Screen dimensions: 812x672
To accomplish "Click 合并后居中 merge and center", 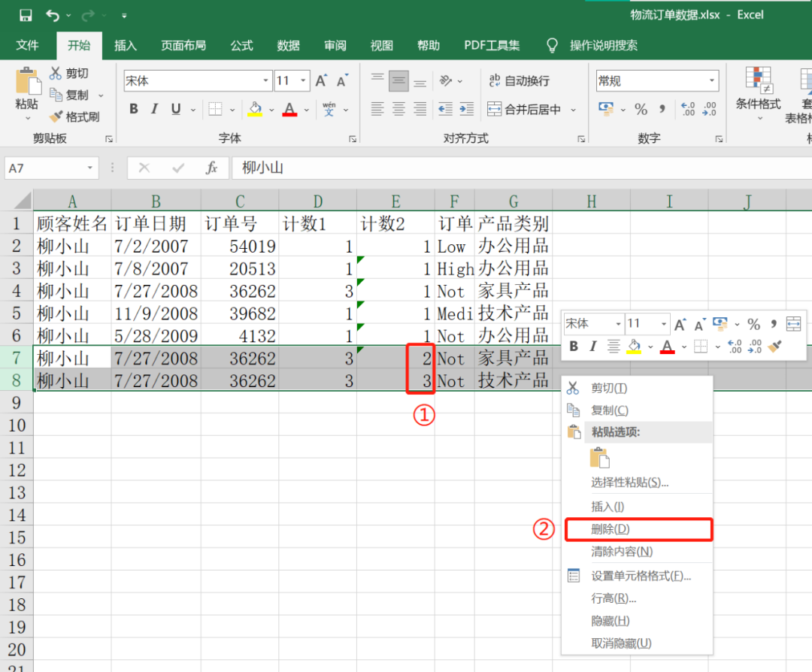I will point(524,109).
